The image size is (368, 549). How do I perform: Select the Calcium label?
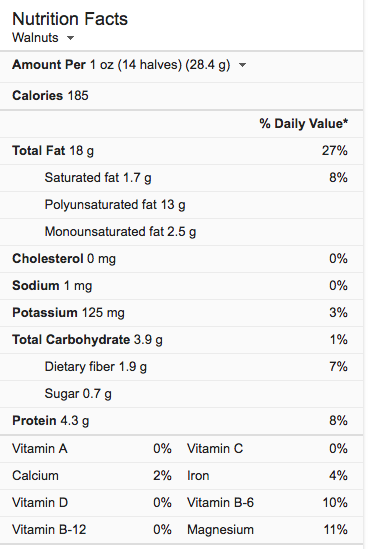point(35,475)
